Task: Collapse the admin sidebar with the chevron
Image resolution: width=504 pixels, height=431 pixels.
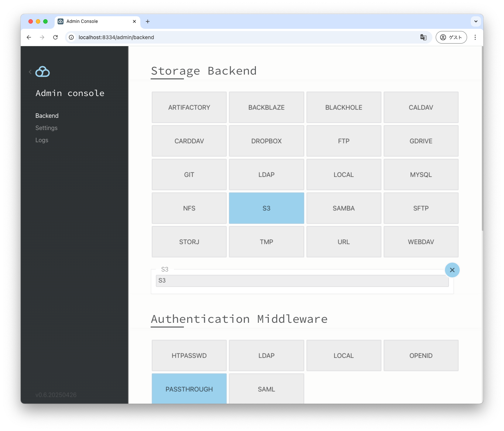Action: pyautogui.click(x=30, y=72)
